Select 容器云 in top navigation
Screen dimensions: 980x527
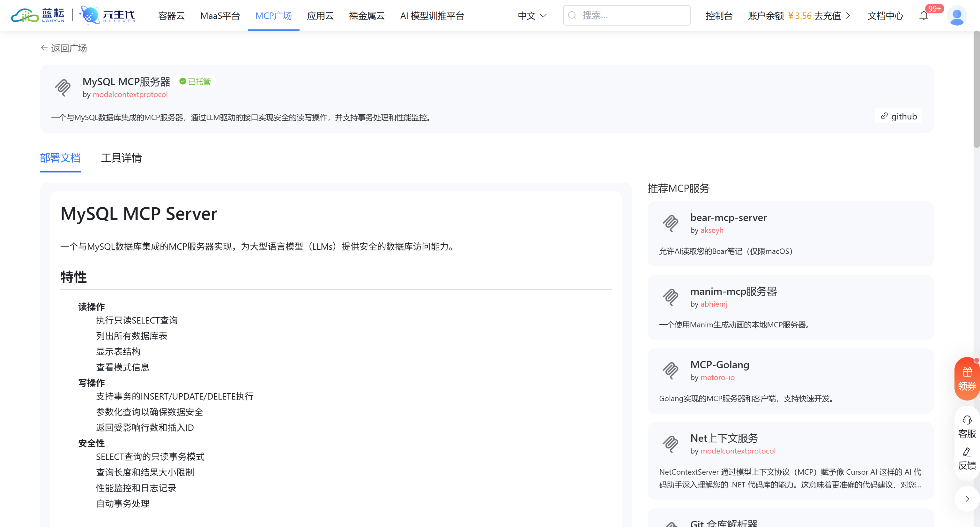click(171, 16)
